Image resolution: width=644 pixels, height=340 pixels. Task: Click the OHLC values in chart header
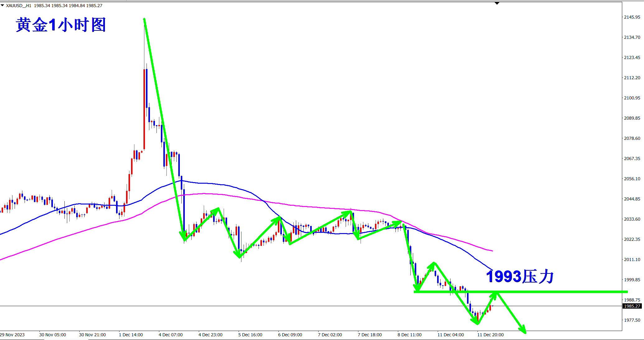68,6
